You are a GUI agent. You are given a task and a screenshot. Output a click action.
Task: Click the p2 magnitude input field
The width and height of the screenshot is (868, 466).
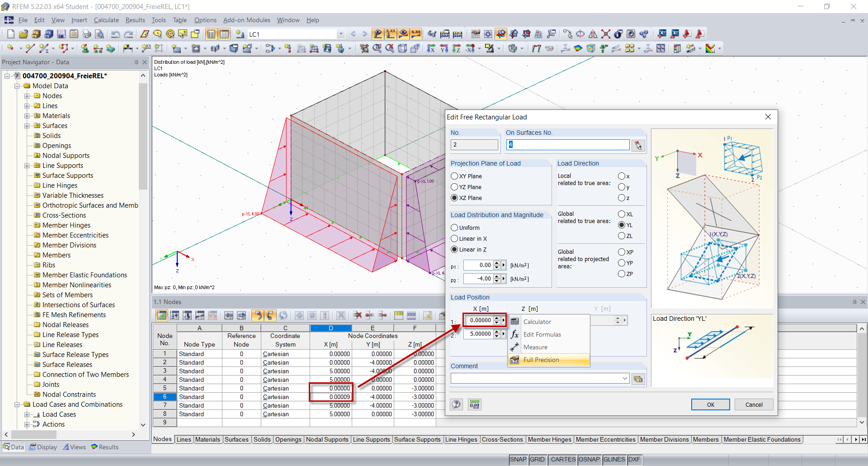tap(478, 279)
